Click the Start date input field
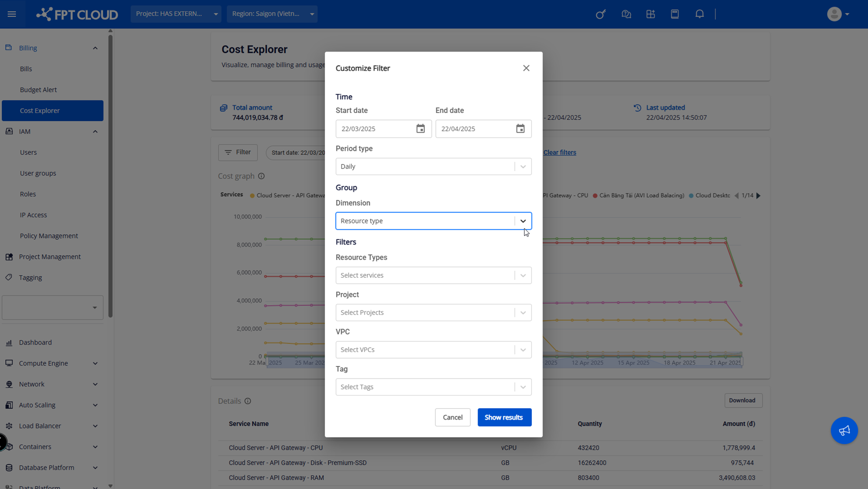868x489 pixels. pyautogui.click(x=374, y=129)
